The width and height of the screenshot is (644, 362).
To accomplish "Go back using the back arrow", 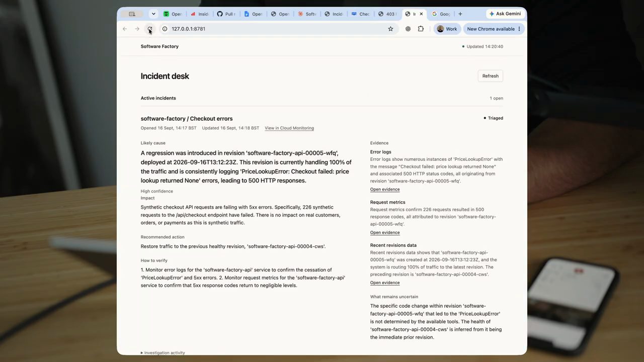I will [x=125, y=29].
